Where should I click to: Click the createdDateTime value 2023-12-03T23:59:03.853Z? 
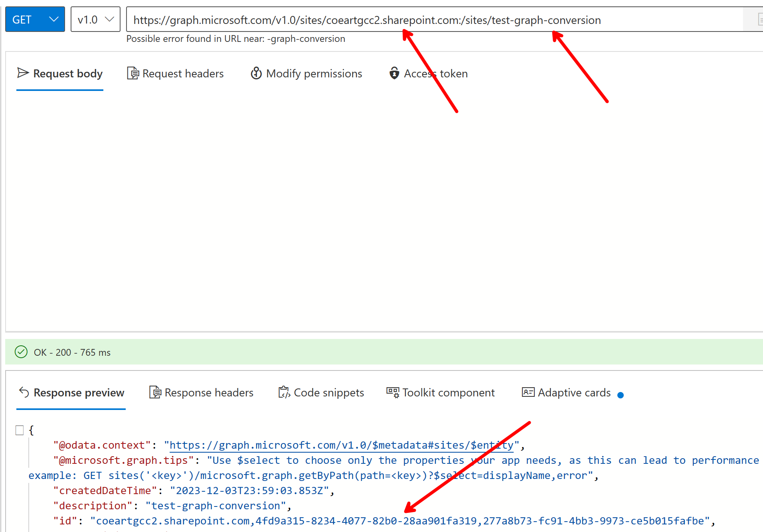click(249, 491)
